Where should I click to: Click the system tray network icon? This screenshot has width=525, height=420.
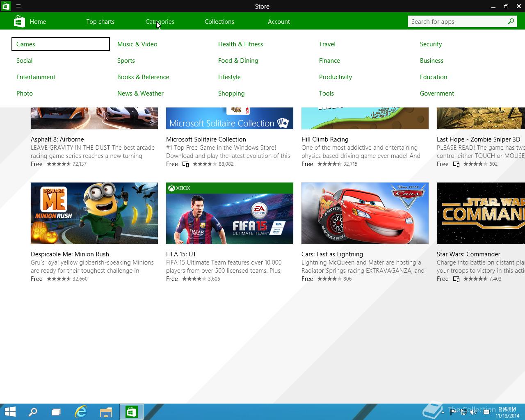463,412
